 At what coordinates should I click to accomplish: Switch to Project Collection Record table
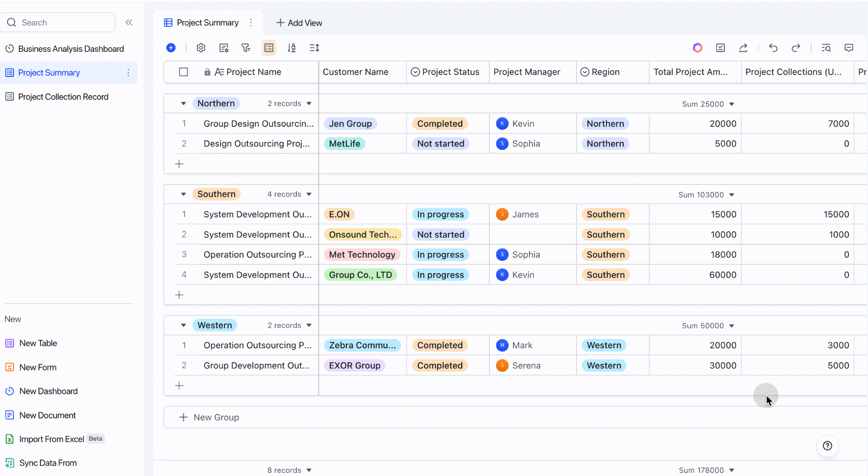click(x=63, y=96)
